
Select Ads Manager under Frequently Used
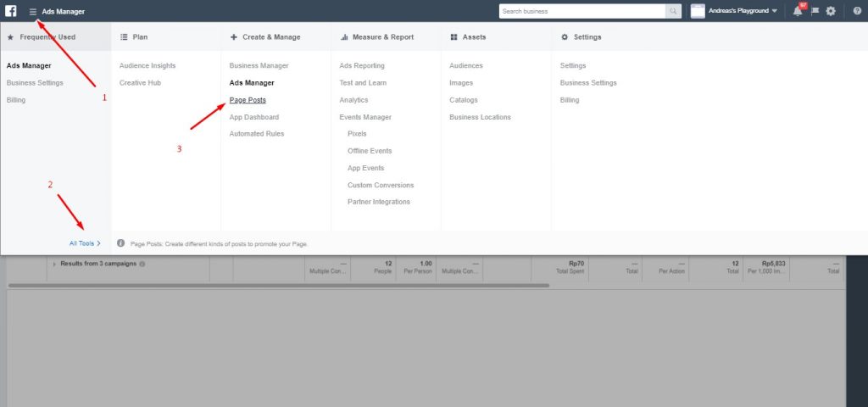click(x=29, y=65)
